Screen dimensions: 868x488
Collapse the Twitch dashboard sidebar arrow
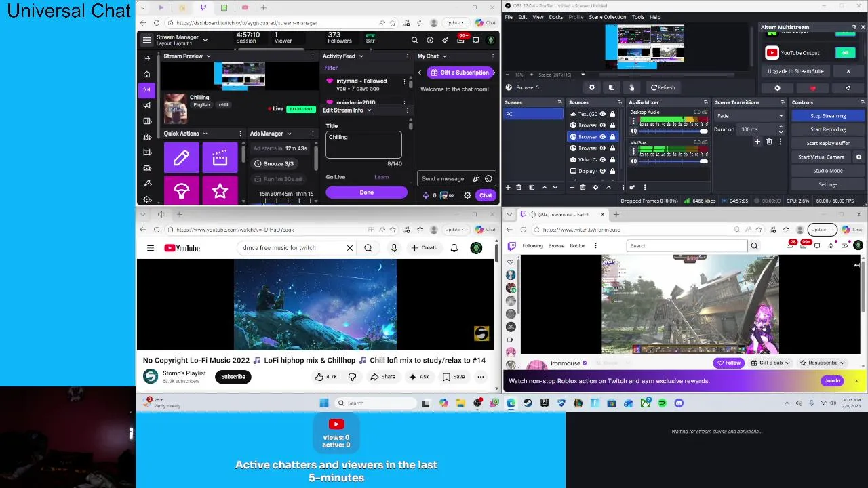[x=146, y=58]
